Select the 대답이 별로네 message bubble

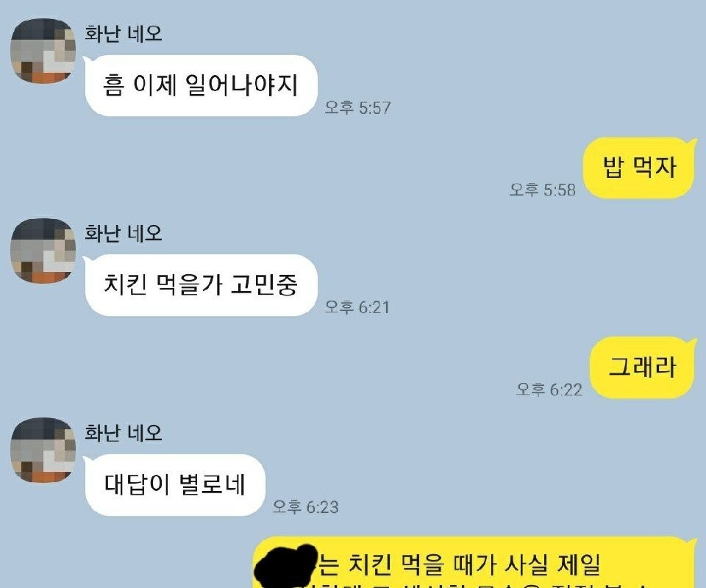(x=174, y=485)
